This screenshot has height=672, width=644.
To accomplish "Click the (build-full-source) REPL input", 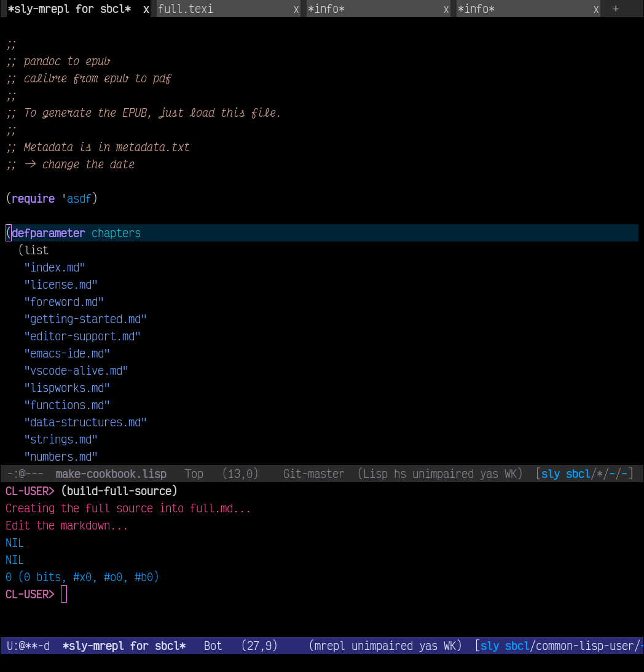I will tap(119, 491).
